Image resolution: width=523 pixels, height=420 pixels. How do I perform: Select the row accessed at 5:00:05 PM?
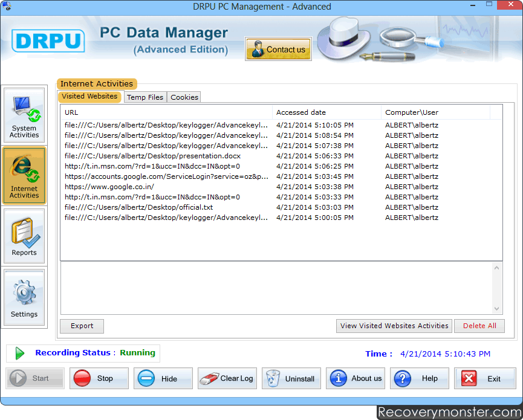click(281, 218)
